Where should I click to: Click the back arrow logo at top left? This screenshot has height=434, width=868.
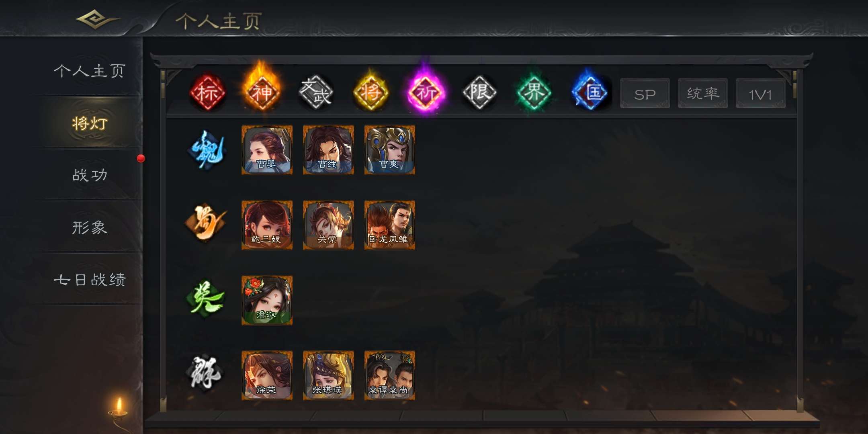[x=98, y=19]
